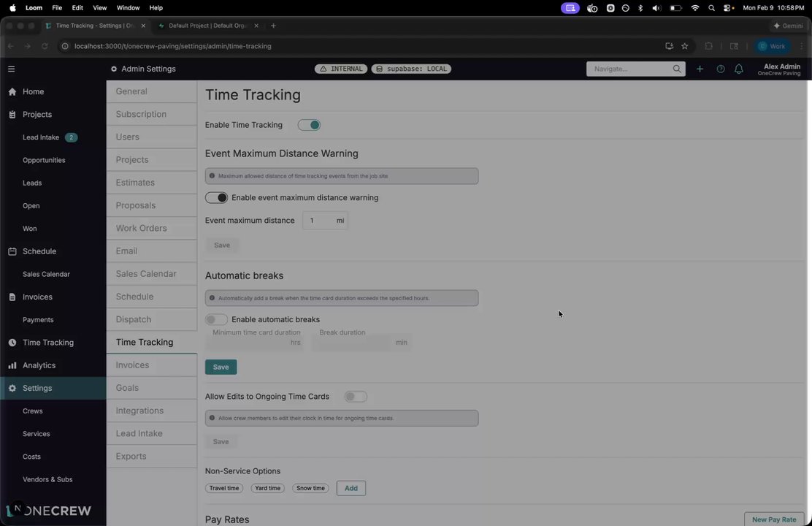This screenshot has height=526, width=812.
Task: Click the INTERNAL badge
Action: 341,69
